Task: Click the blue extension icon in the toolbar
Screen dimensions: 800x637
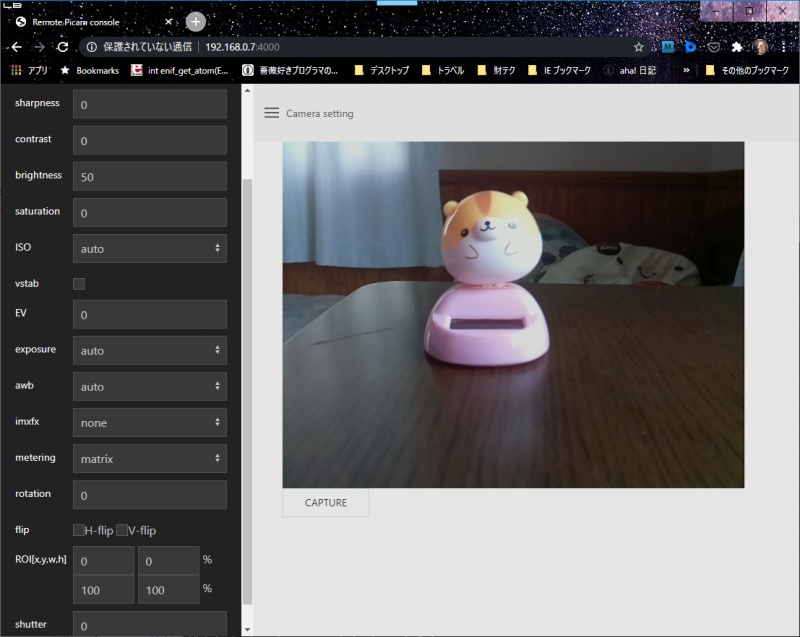Action: click(x=690, y=45)
